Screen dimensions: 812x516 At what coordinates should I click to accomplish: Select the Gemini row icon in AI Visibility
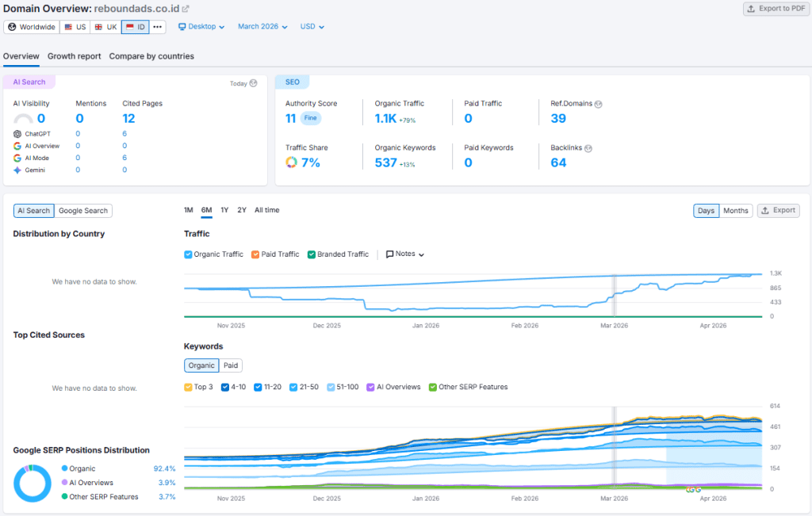point(17,170)
